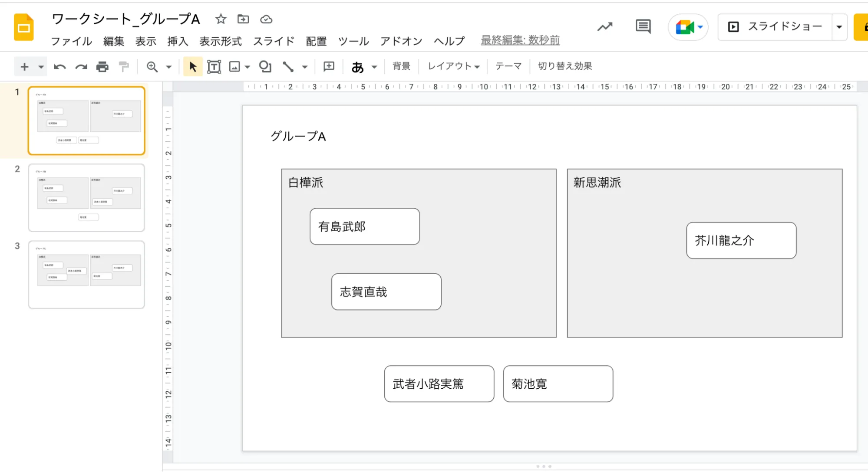Click the paint format roller icon

[124, 67]
